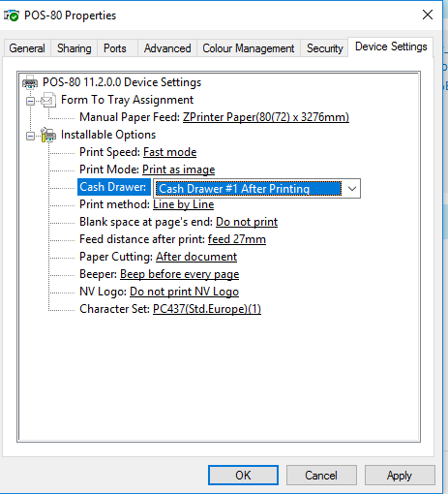Screen dimensions: 448x494
Task: Click the Paper Cutting After document value
Action: 196,257
